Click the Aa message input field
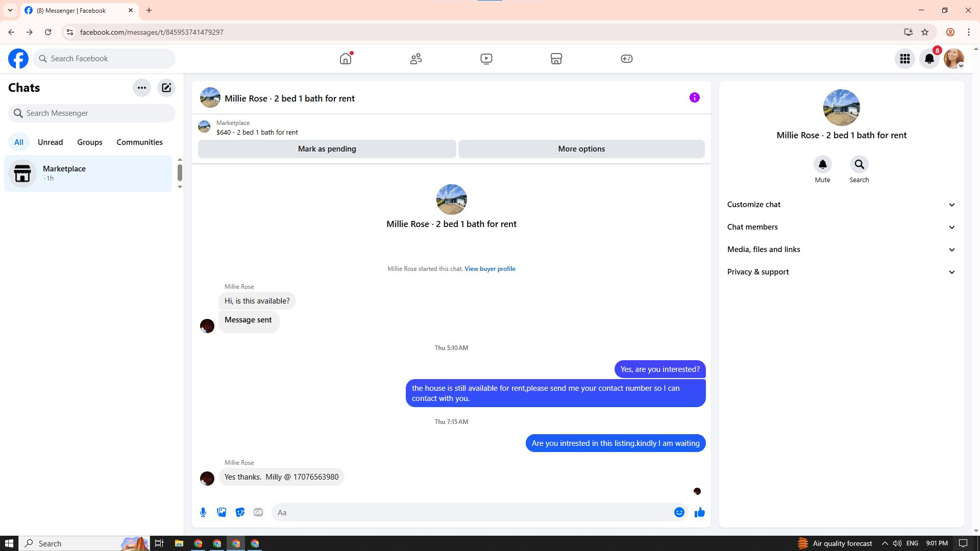The image size is (980, 551). pos(472,512)
